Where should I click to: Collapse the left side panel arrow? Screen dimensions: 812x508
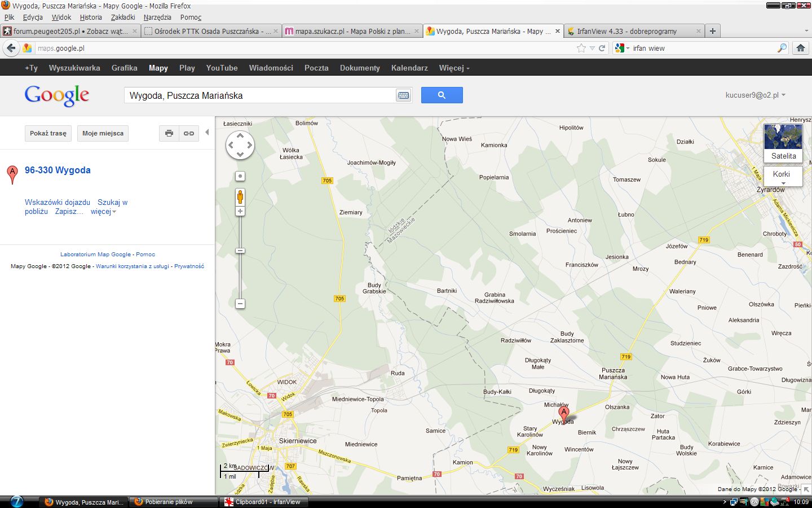(x=207, y=132)
